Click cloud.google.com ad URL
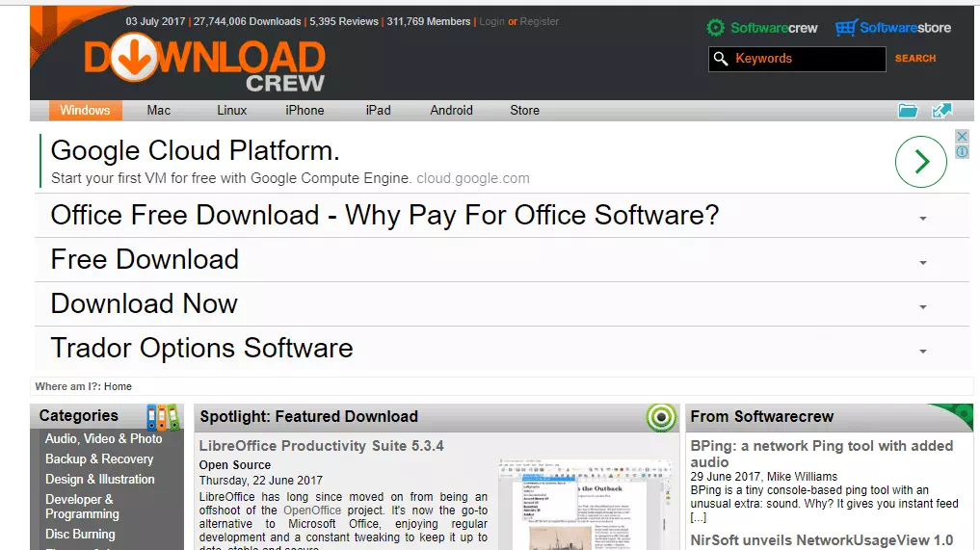980x550 pixels. point(473,178)
